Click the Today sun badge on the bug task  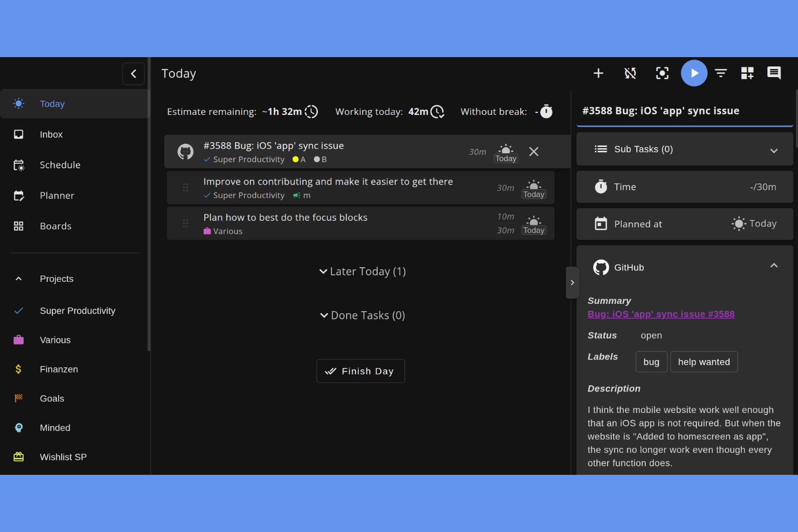click(505, 151)
